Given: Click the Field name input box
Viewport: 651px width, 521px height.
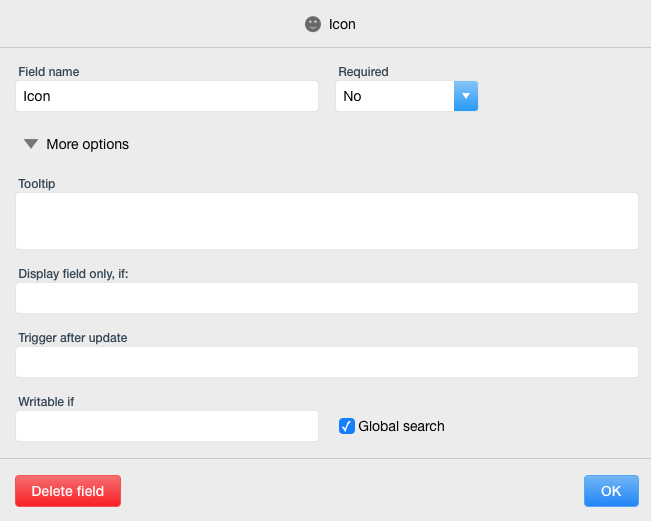Looking at the screenshot, I should pyautogui.click(x=167, y=96).
